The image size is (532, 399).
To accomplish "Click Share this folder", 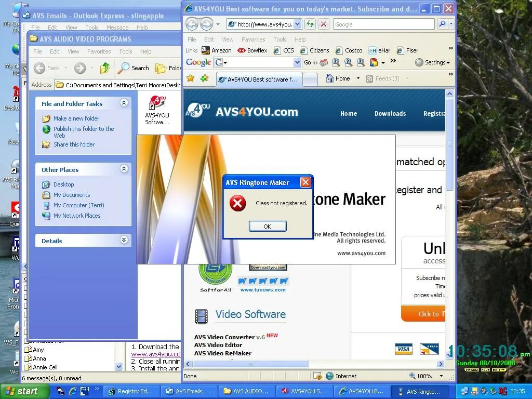I will click(74, 144).
